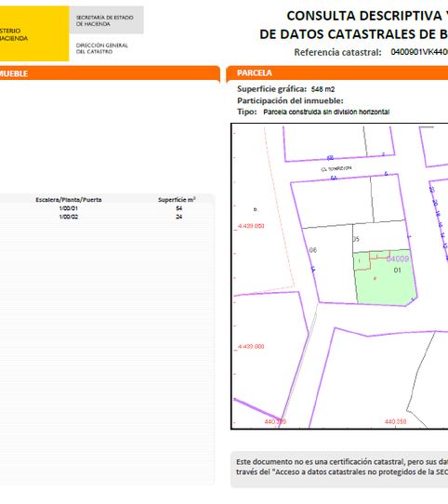The width and height of the screenshot is (448, 504).
Task: Click the map coordinate label '4.429.050'
Action: tap(251, 226)
